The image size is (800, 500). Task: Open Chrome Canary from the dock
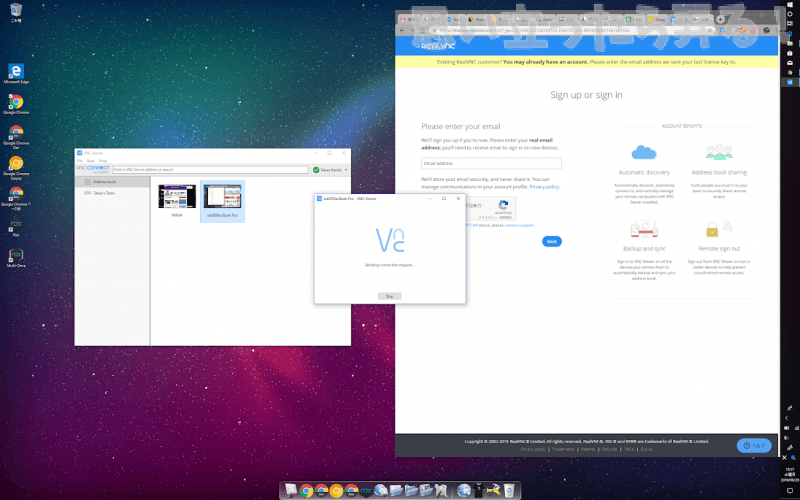336,491
